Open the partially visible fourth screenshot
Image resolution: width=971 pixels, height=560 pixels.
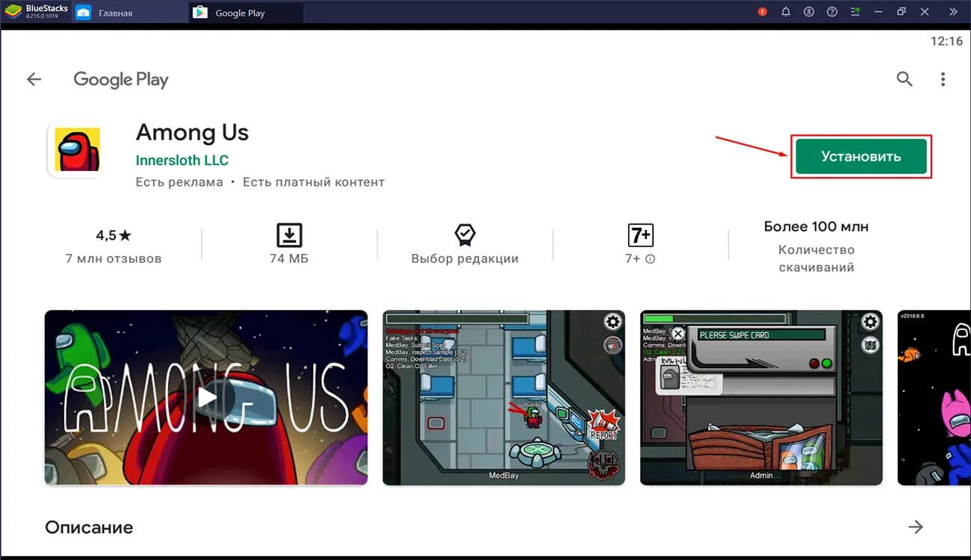(x=934, y=397)
